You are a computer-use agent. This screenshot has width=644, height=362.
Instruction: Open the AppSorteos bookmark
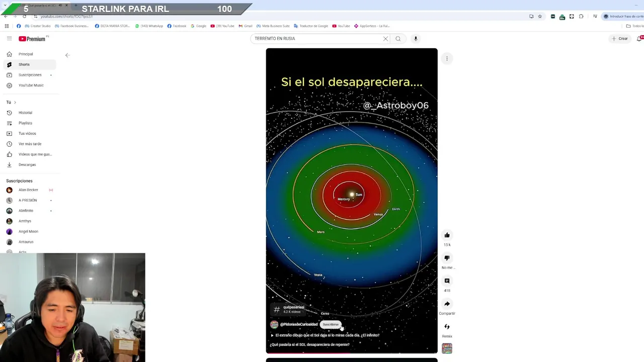(372, 26)
